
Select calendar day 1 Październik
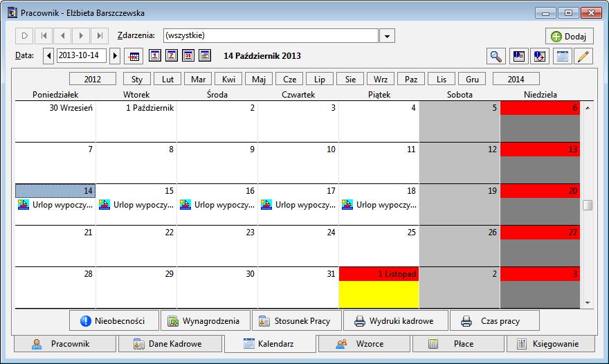tap(136, 122)
